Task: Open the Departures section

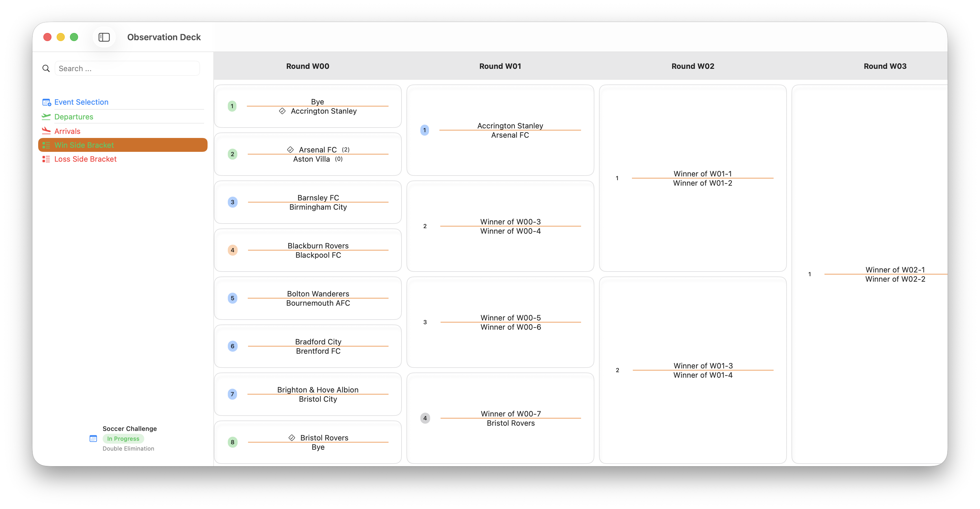Action: click(73, 117)
